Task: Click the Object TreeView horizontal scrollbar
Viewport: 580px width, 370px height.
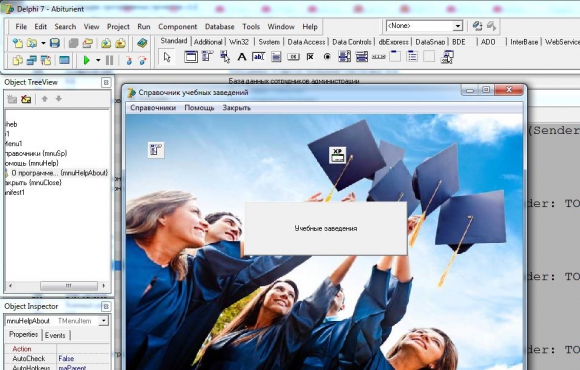Action: tap(57, 286)
